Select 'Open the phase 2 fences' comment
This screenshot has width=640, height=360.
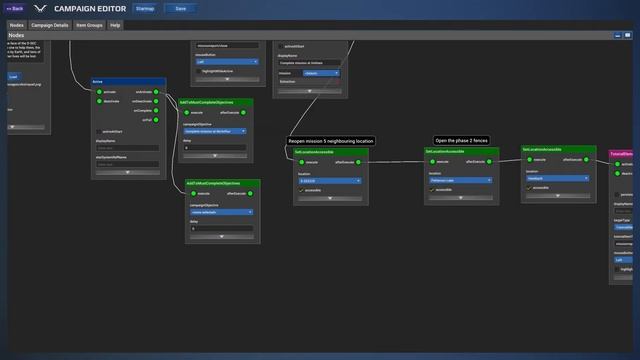(x=461, y=140)
